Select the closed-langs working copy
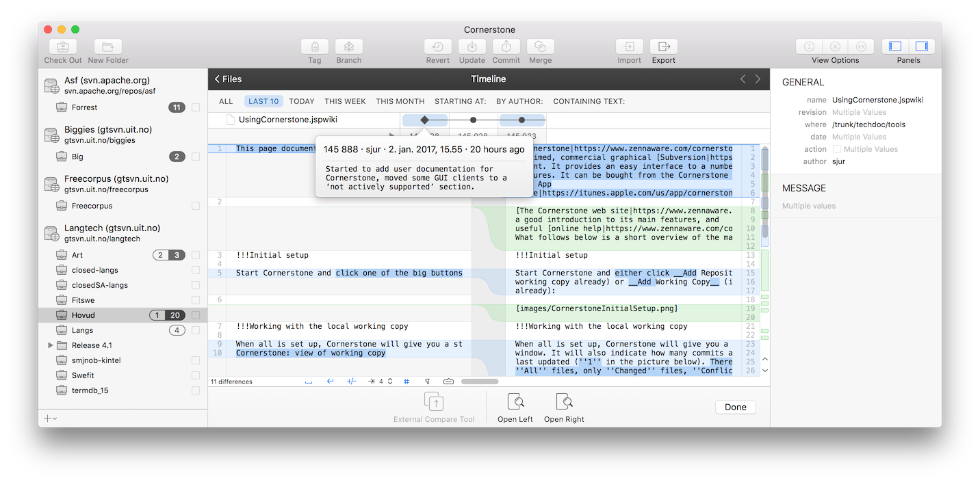The height and width of the screenshot is (482, 980). click(x=123, y=270)
